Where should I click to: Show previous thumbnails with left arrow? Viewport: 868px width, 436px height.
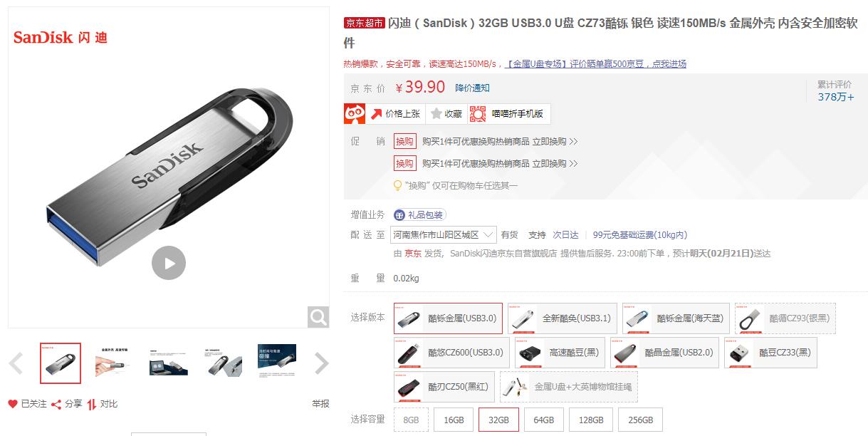16,363
